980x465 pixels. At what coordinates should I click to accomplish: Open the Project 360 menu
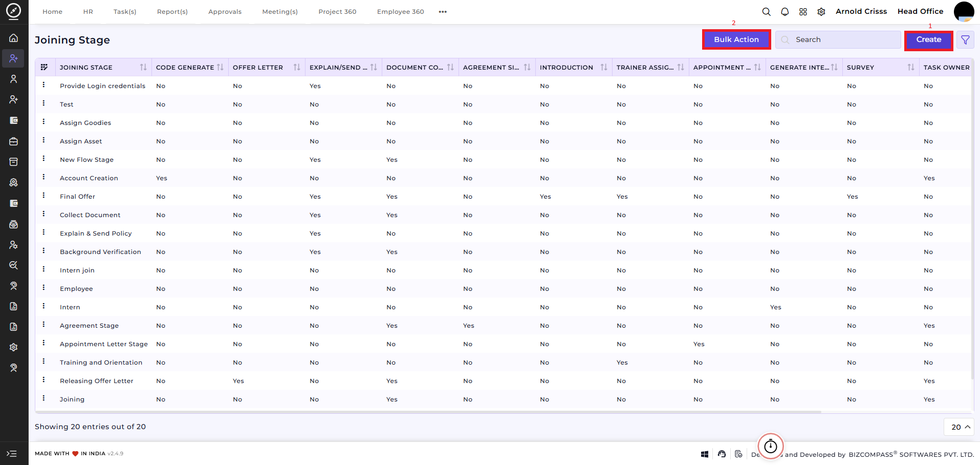click(337, 12)
